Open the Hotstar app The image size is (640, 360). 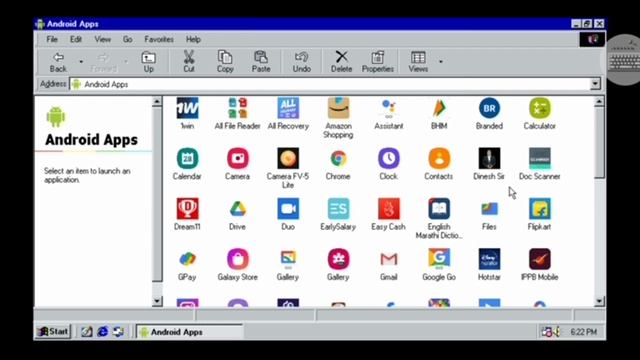point(489,259)
